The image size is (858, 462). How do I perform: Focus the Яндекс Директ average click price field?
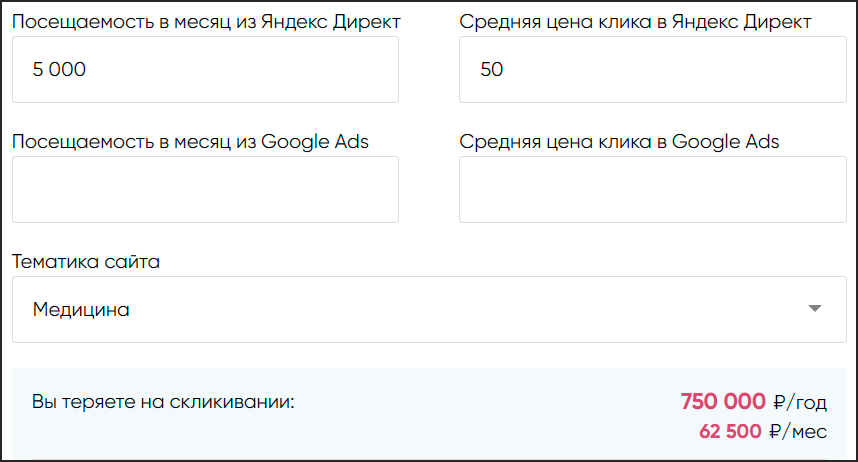652,70
